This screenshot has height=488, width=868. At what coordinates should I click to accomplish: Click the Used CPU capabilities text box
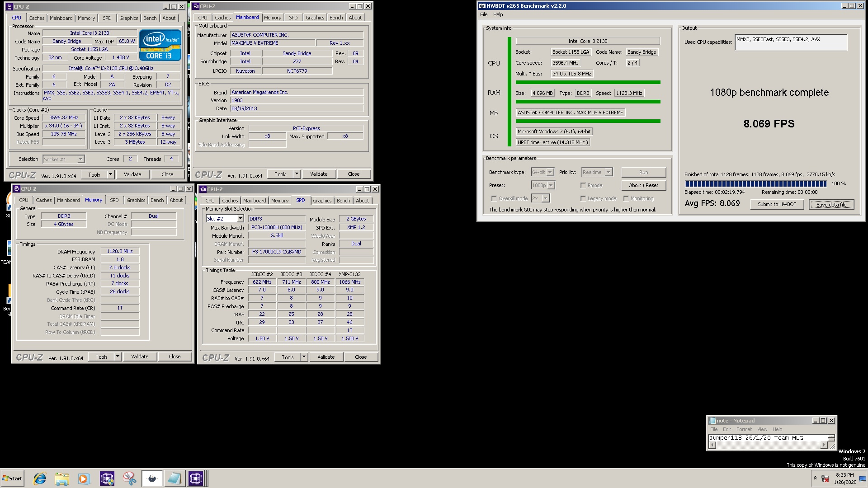791,43
